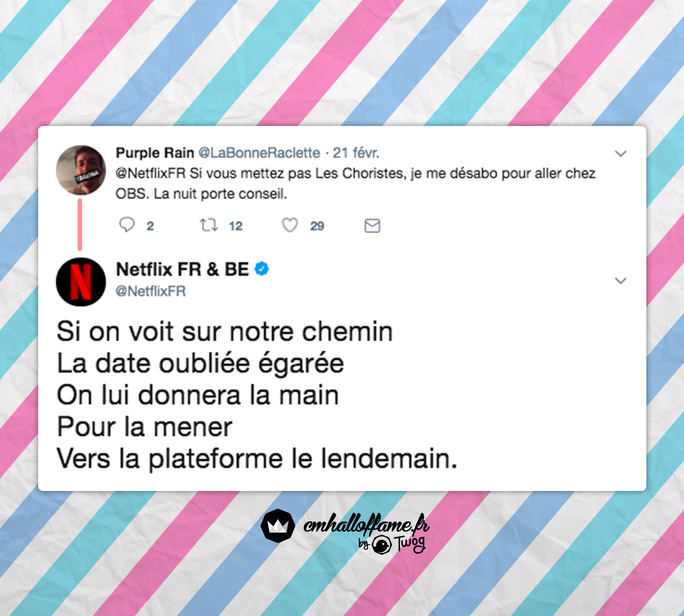The image size is (684, 616).
Task: Open the Netflix FR & BE name
Action: (182, 269)
